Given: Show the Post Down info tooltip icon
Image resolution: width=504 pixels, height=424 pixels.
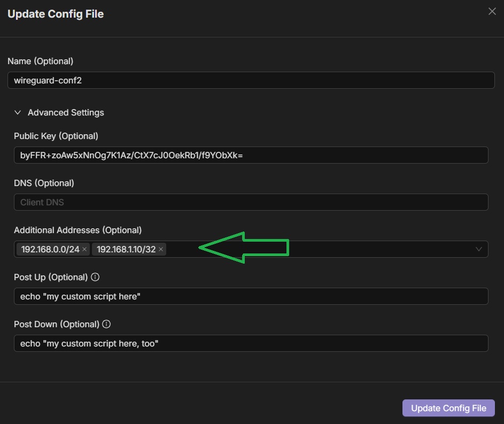Looking at the screenshot, I should [x=106, y=325].
